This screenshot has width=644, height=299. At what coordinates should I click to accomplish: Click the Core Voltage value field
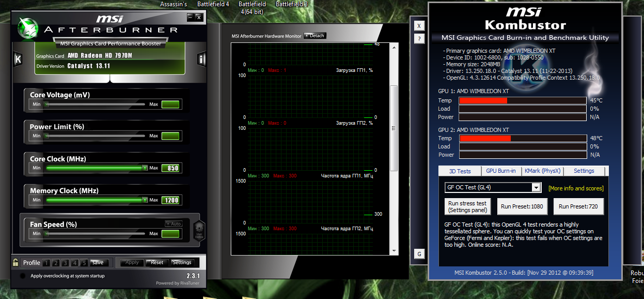170,104
